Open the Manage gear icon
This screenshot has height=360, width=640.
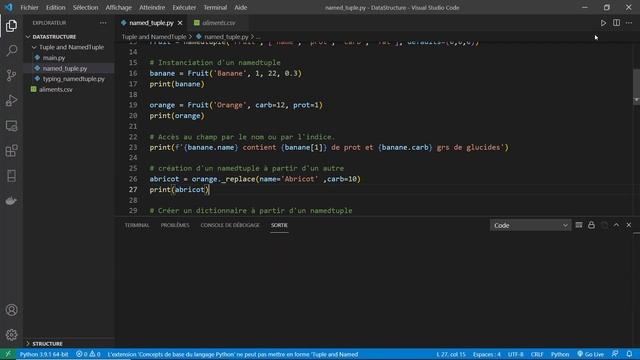(x=11, y=335)
